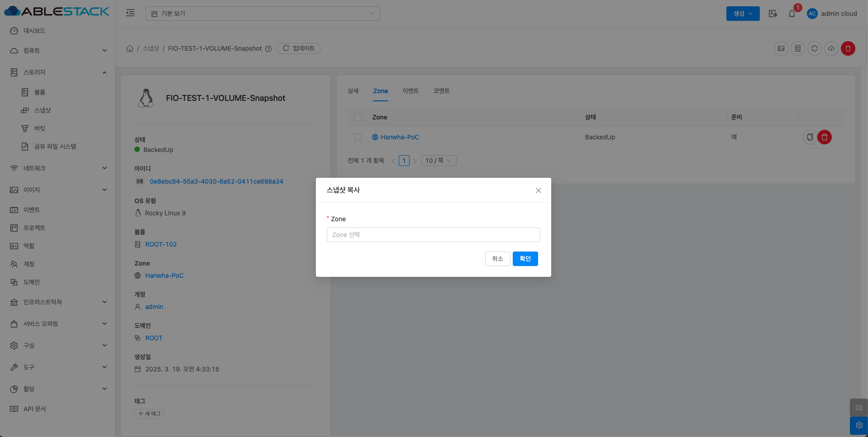Screen dimensions: 868x437
Task: Check the Hanwha-PoC row checkbox
Action: pyautogui.click(x=358, y=137)
